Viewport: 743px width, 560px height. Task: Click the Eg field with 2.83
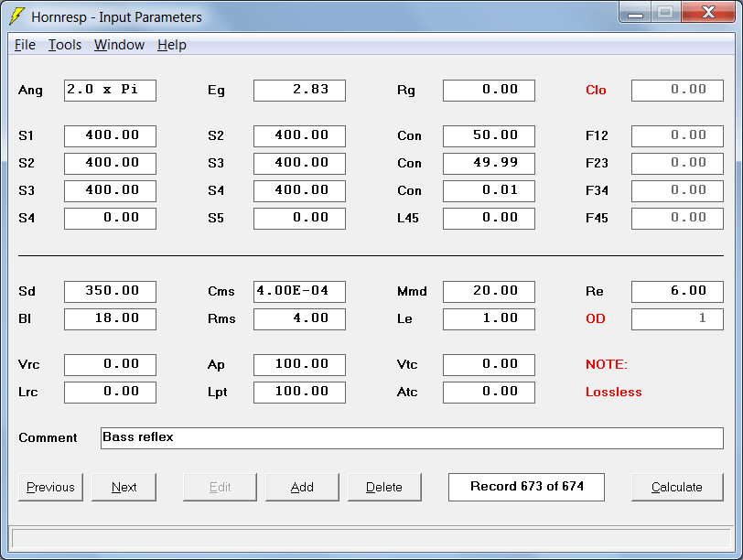[x=299, y=91]
